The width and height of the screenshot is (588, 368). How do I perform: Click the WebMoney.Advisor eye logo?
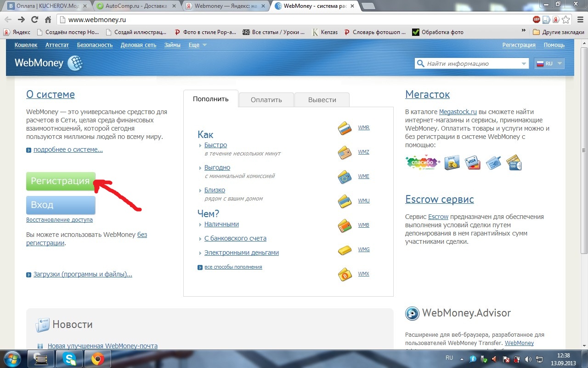412,314
